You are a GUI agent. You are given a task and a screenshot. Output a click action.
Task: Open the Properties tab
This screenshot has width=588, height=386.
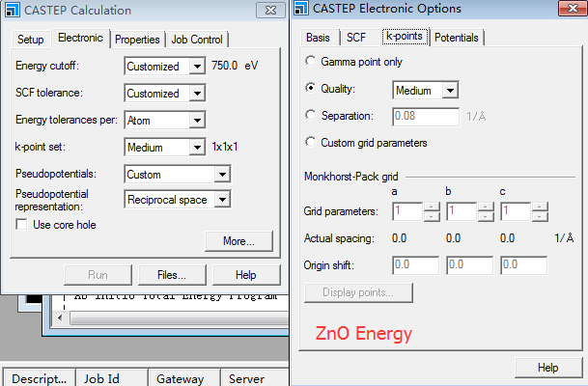point(137,40)
